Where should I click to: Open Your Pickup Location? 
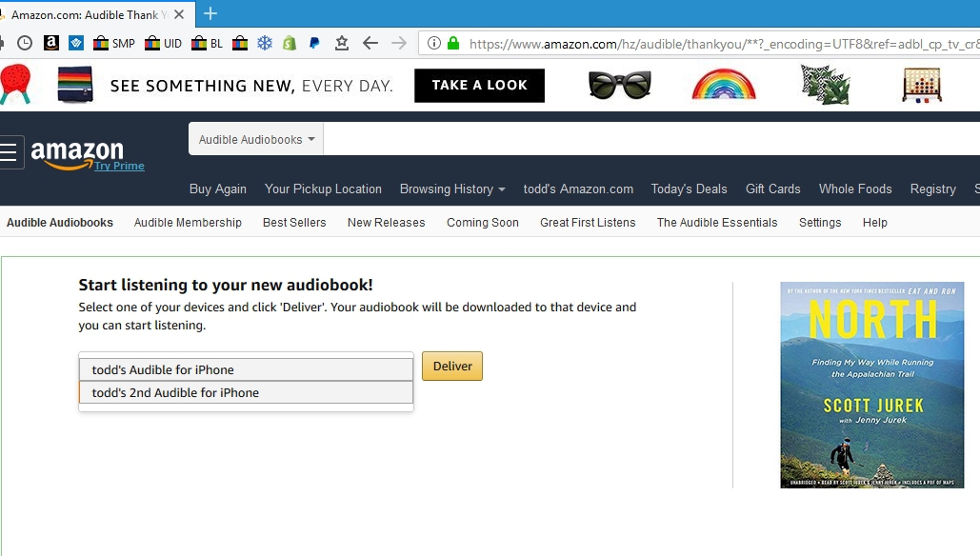[x=323, y=189]
